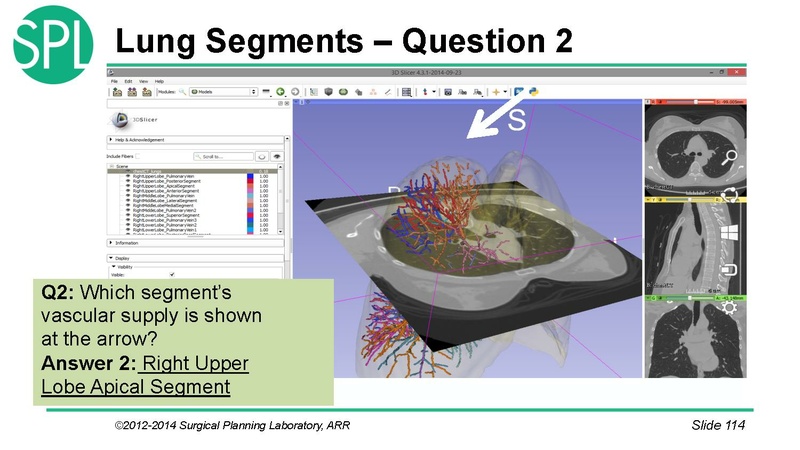Screen dimensions: 800x450
Task: Open the Markups module toolbar icon
Action: [373, 92]
